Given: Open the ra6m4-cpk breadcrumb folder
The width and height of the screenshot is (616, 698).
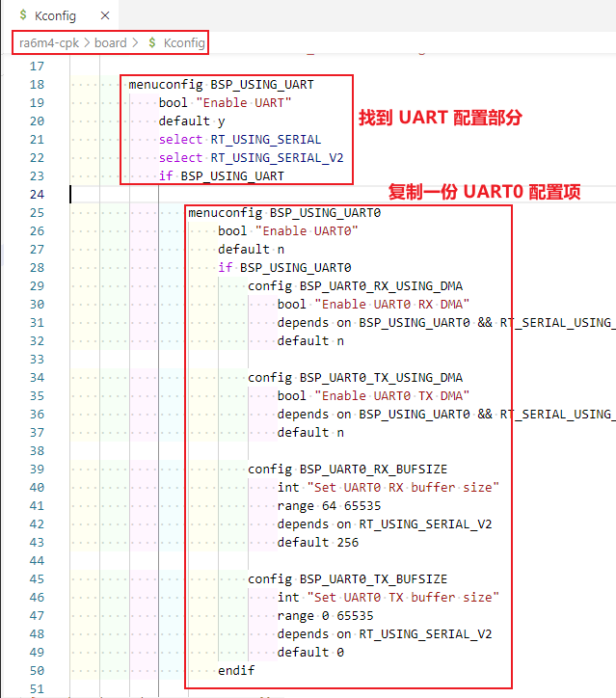Looking at the screenshot, I should pyautogui.click(x=48, y=43).
